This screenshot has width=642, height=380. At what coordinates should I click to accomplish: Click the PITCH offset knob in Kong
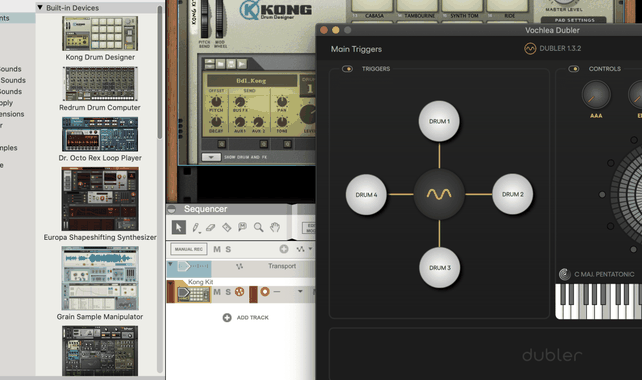(x=216, y=102)
